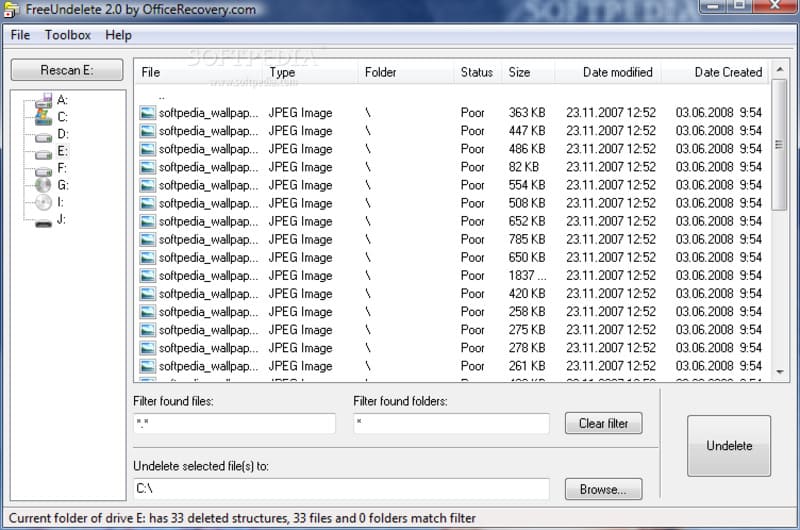Click the Clear filter button
The width and height of the screenshot is (800, 530).
pos(603,423)
